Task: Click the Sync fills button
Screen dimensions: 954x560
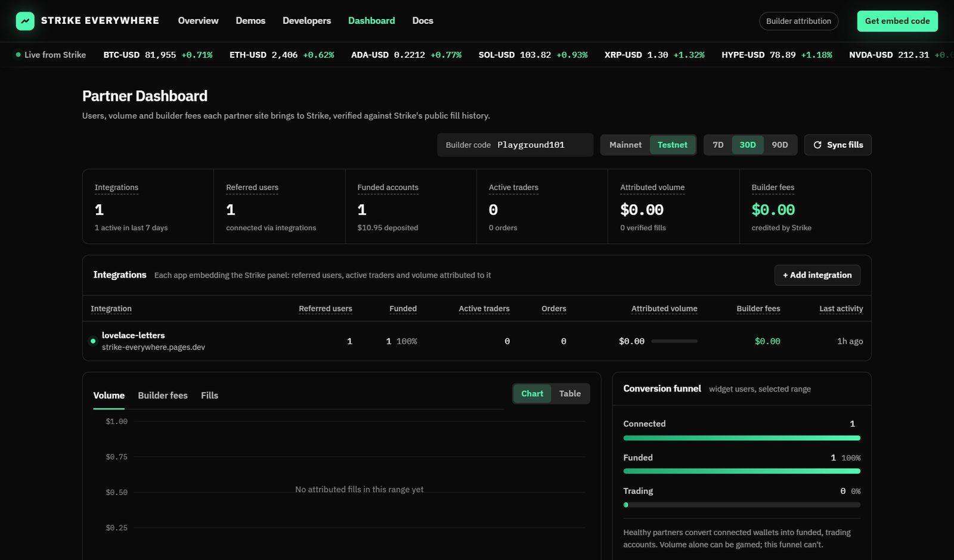Action: (838, 145)
